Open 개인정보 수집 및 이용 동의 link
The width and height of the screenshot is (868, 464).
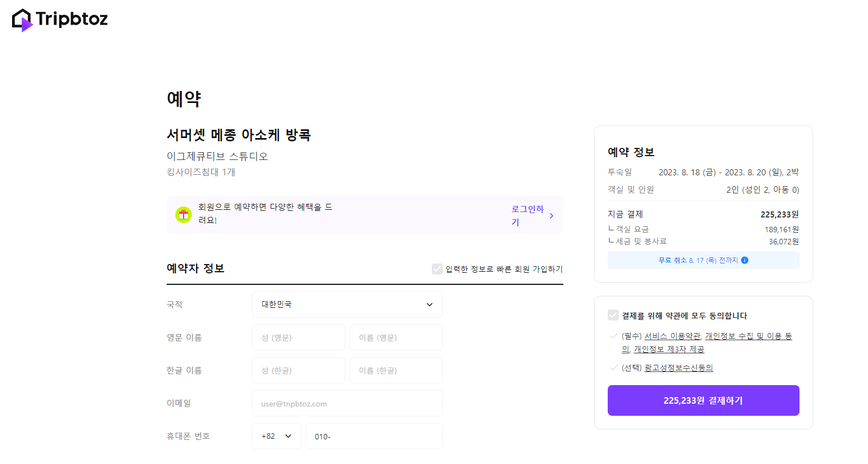[749, 336]
